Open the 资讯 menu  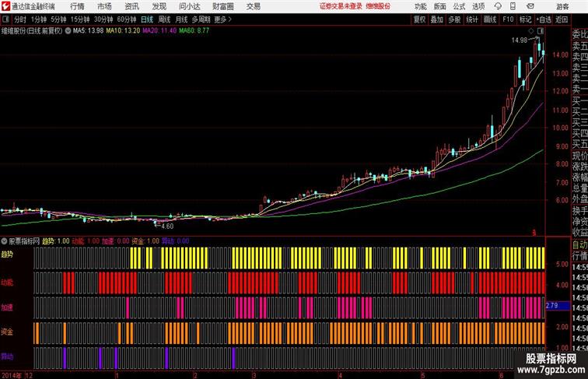tap(132, 6)
